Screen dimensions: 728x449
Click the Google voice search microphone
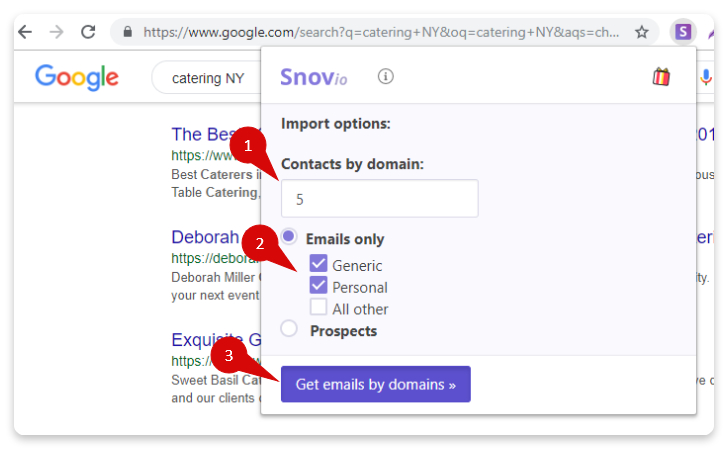point(706,77)
